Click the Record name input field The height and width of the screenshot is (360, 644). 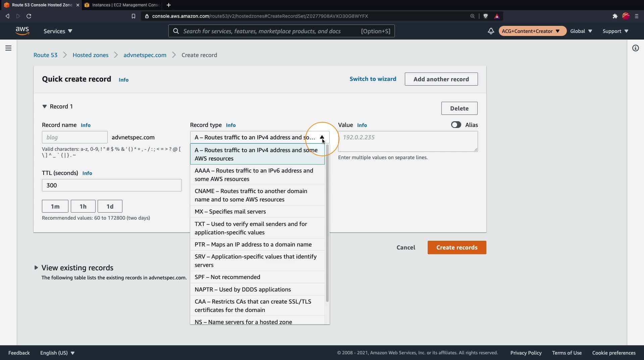point(75,137)
